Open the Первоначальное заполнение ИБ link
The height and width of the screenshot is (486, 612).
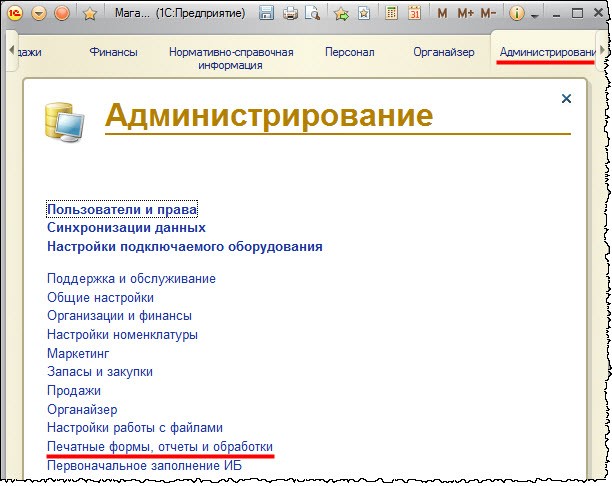point(144,465)
